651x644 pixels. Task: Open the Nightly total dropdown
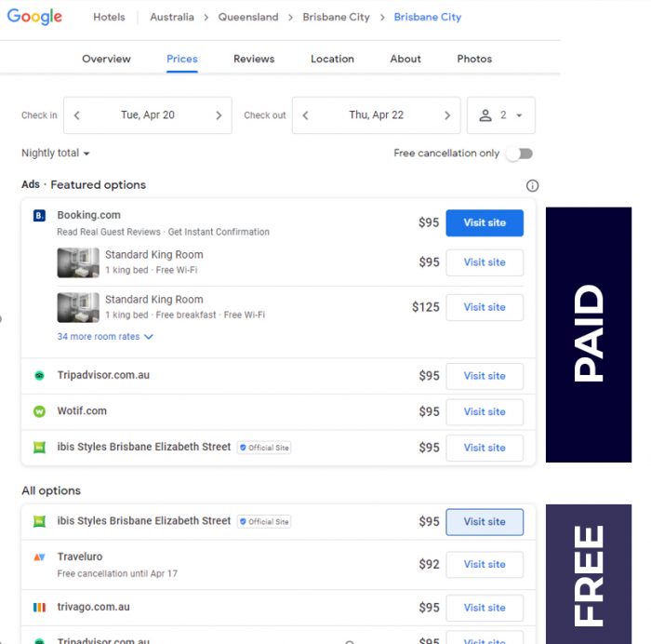coord(56,154)
